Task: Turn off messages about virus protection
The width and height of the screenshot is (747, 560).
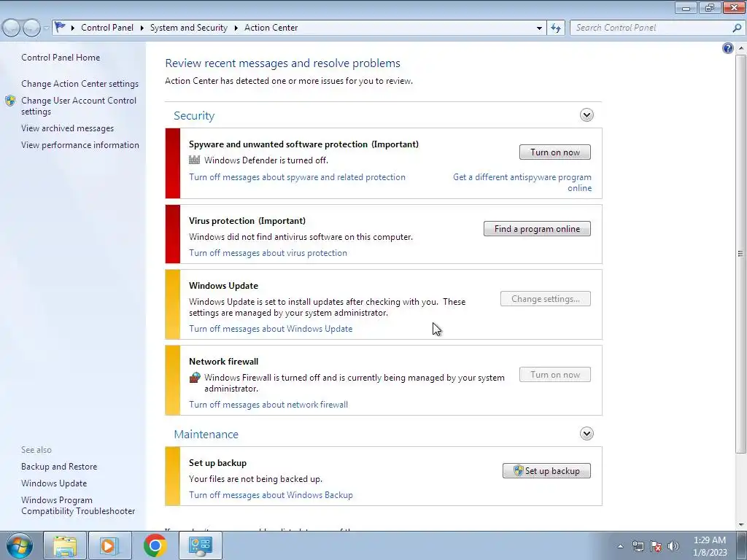Action: point(268,253)
